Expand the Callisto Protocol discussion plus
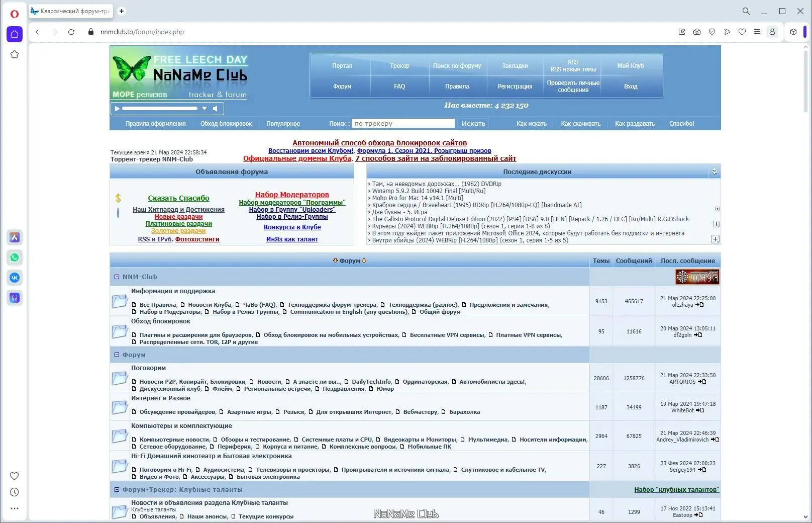The width and height of the screenshot is (812, 523). point(716,224)
